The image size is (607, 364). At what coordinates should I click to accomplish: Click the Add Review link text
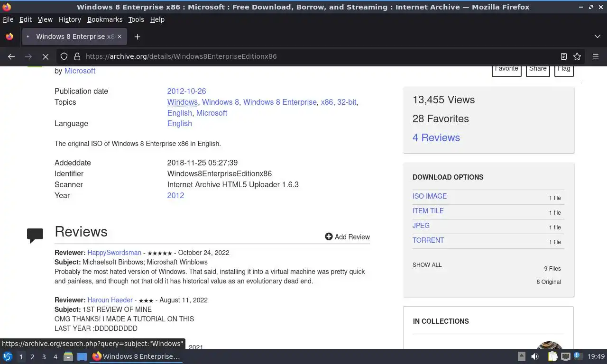352,237
